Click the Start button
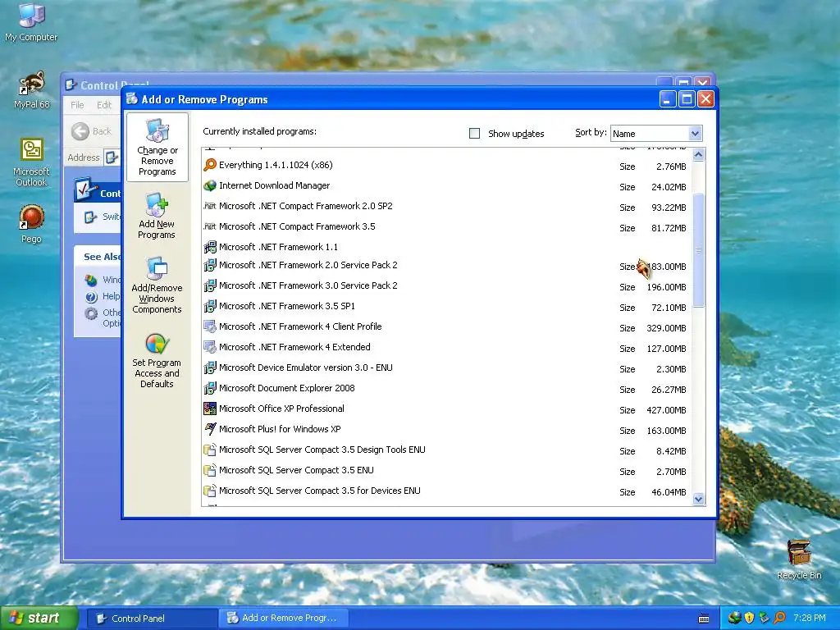This screenshot has width=840, height=630. pos(39,619)
